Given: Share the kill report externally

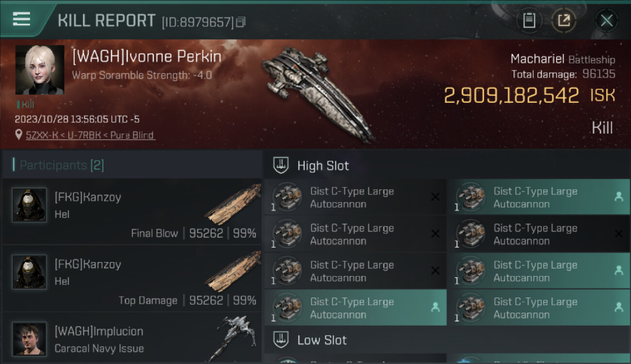Looking at the screenshot, I should [x=564, y=20].
